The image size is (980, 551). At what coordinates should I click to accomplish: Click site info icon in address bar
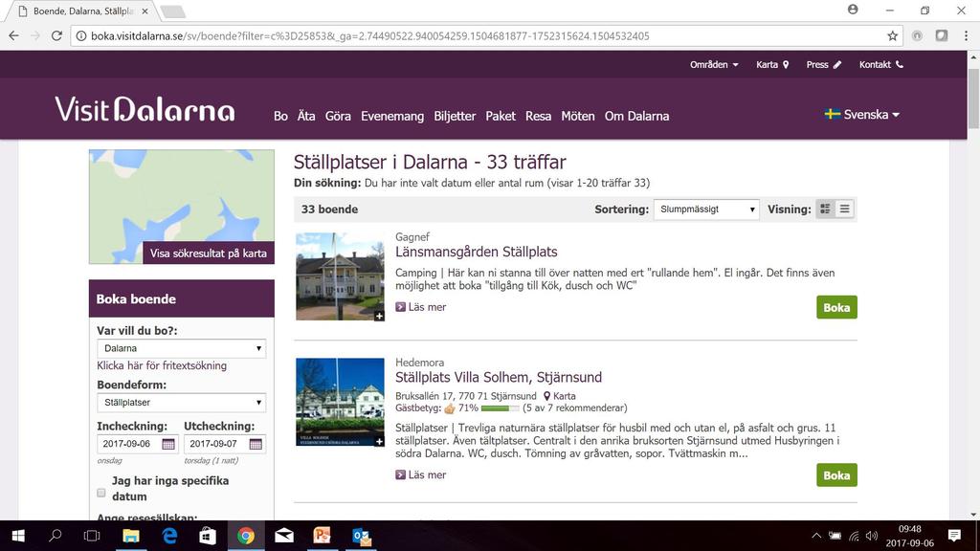coord(80,36)
